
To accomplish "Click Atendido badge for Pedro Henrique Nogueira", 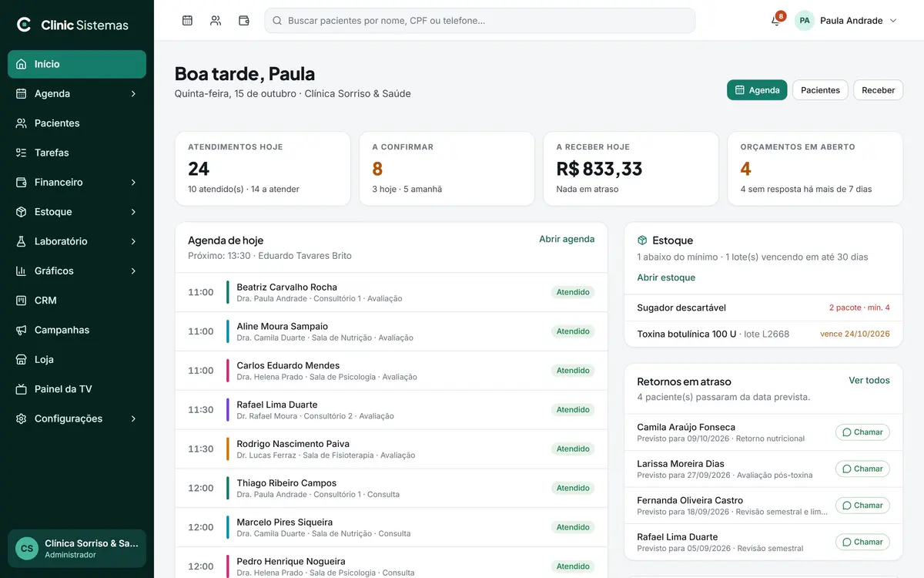I will tap(573, 566).
